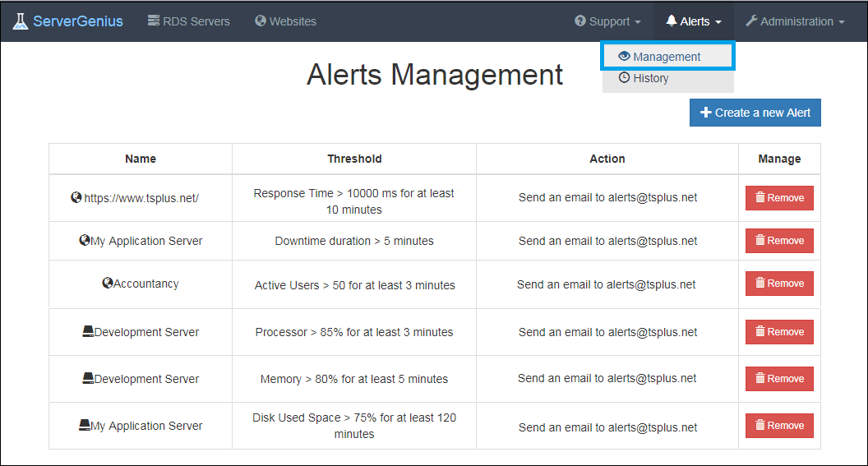
Task: Click the ServerGenius flask logo icon
Action: tap(20, 21)
